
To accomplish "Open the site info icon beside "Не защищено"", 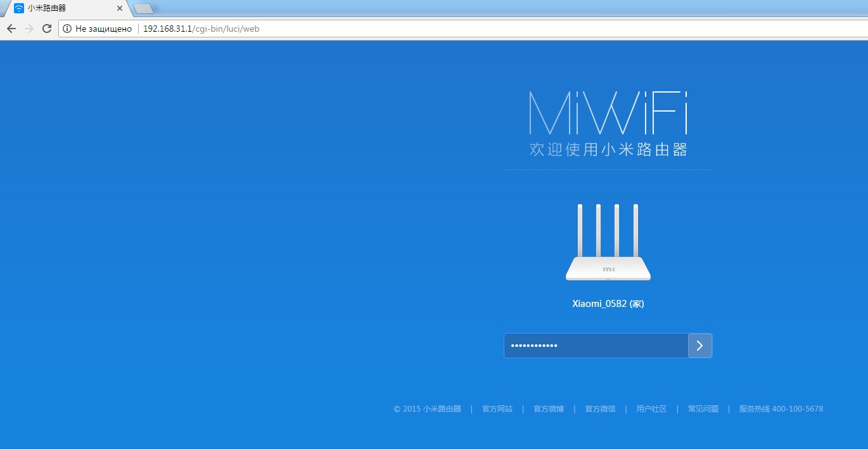I will (x=67, y=29).
